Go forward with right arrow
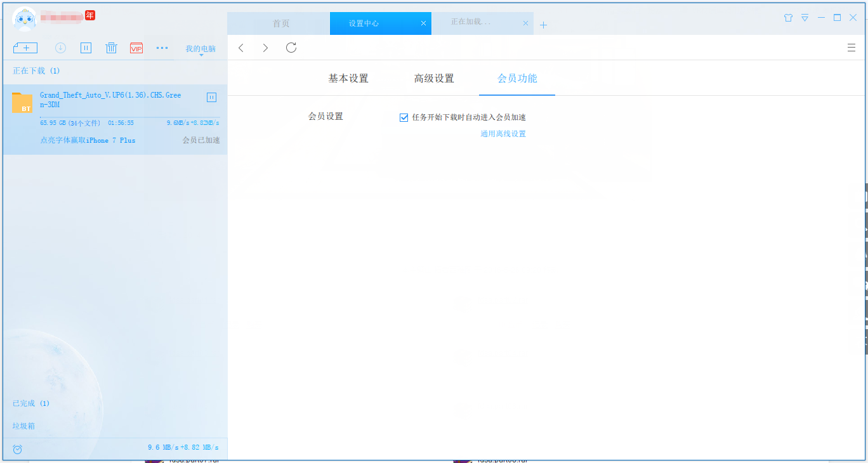Viewport: 868px width, 463px height. coord(265,48)
